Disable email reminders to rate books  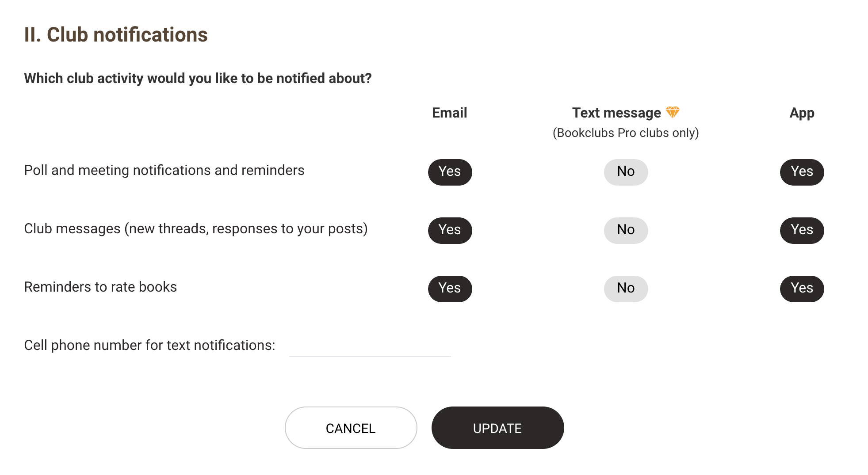pos(450,289)
